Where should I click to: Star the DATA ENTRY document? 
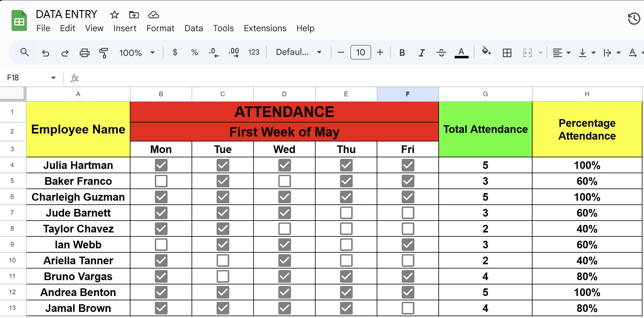coord(115,15)
